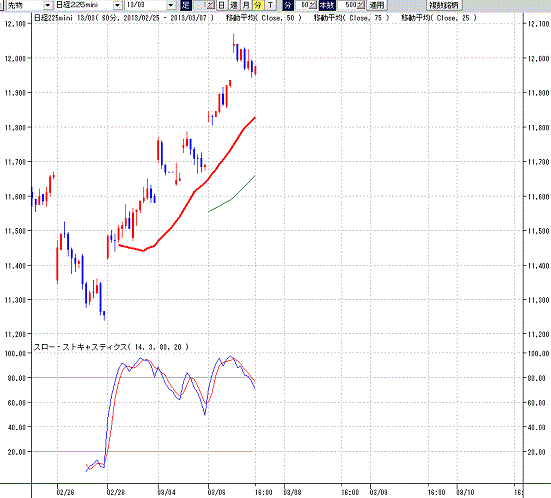Toggle the highlighted minute (分) timeframe button
The height and width of the screenshot is (498, 551).
tap(258, 5)
